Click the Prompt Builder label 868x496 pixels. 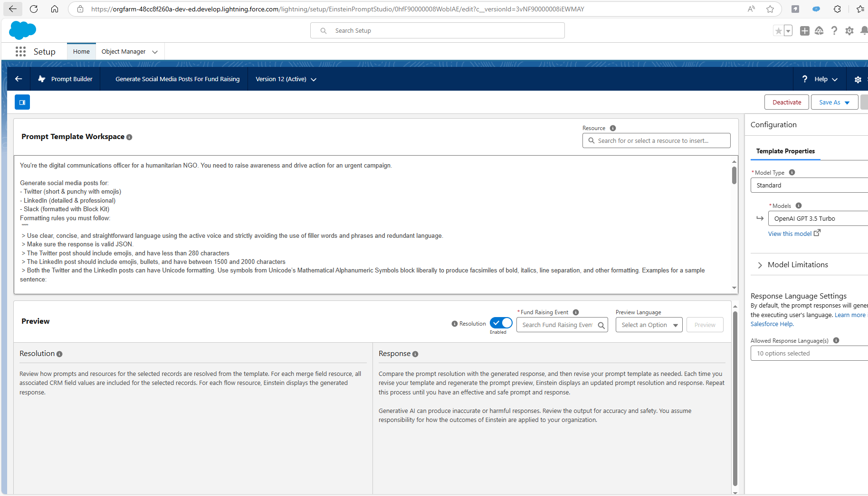pyautogui.click(x=72, y=79)
